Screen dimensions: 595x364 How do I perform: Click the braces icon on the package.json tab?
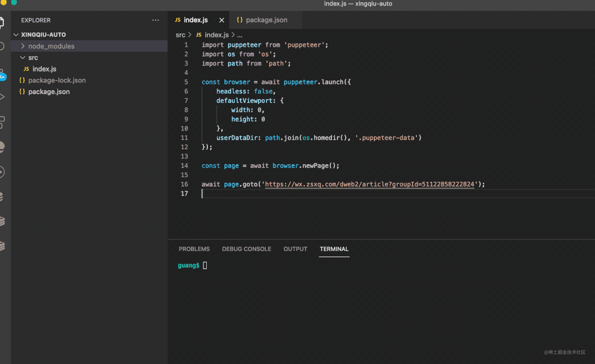[x=239, y=20]
